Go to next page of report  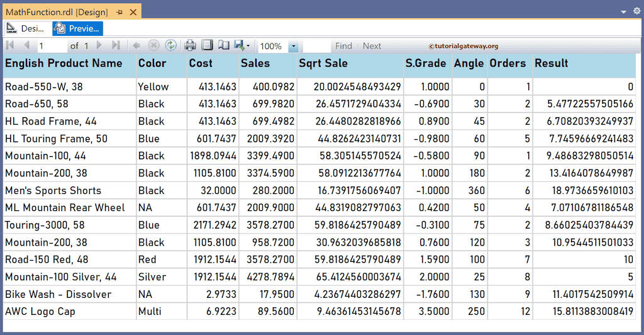tap(99, 45)
